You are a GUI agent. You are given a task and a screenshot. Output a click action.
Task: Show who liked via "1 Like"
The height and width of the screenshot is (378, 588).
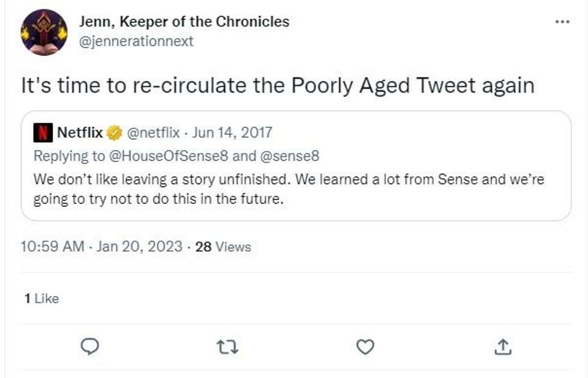click(x=41, y=298)
